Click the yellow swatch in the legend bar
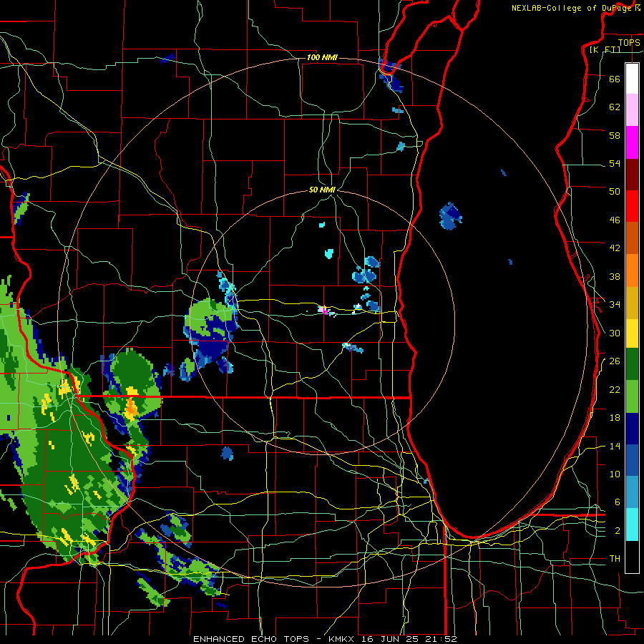This screenshot has width=644, height=644. click(x=632, y=333)
